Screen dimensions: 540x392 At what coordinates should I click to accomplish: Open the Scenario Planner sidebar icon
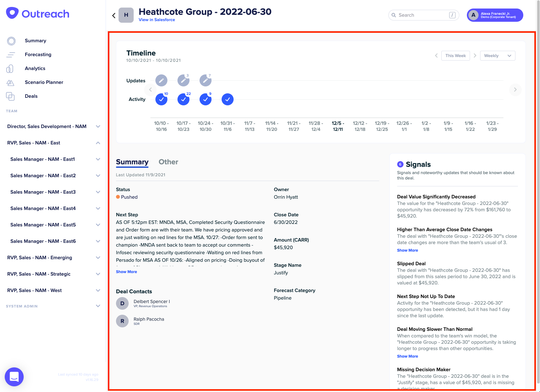(10, 82)
